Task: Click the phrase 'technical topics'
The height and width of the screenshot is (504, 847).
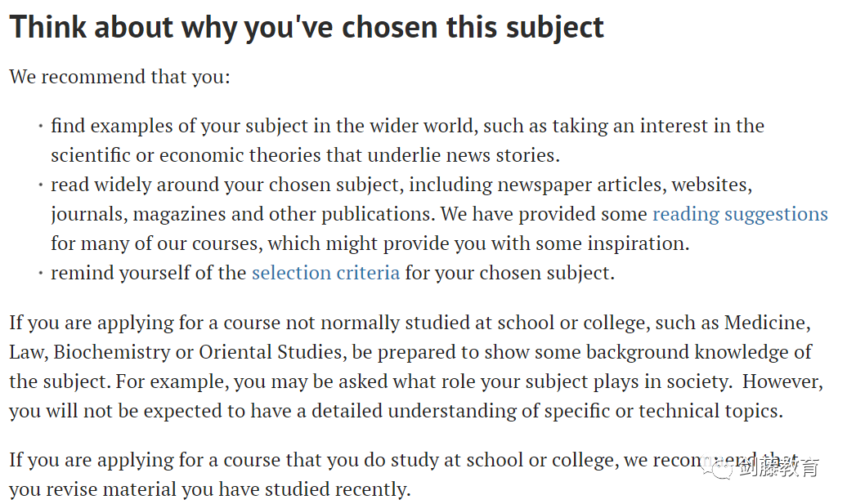Action: tap(708, 411)
